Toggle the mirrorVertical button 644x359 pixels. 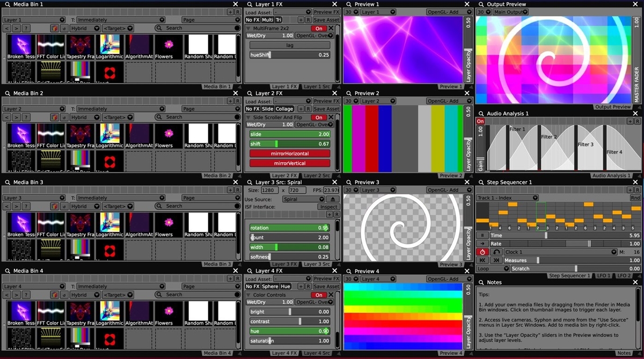pos(290,163)
